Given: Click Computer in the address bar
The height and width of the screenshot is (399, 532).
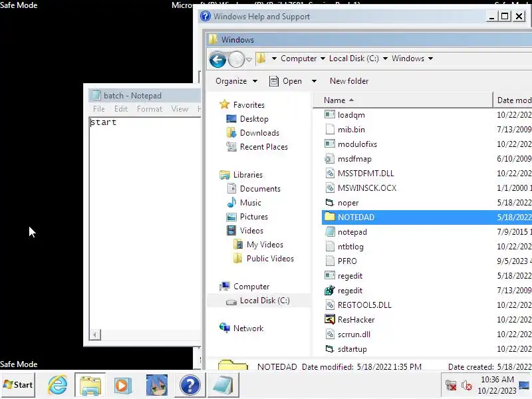Looking at the screenshot, I should click(x=298, y=59).
